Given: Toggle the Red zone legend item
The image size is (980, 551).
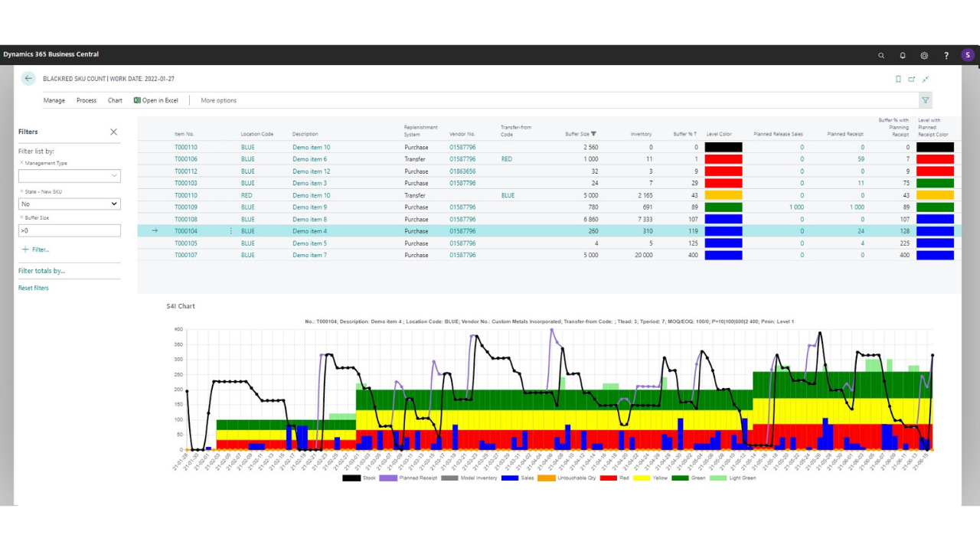Looking at the screenshot, I should pos(616,478).
